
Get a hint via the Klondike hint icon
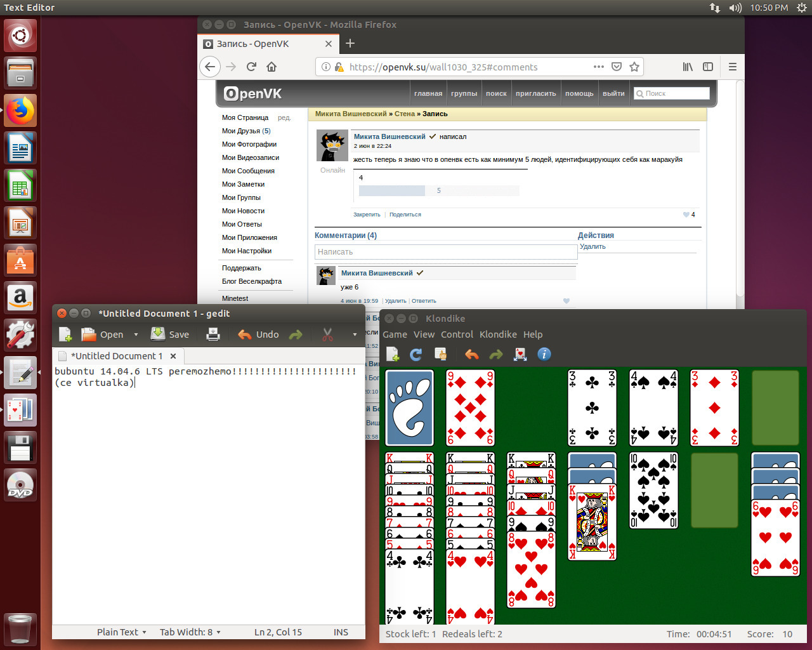click(x=520, y=354)
